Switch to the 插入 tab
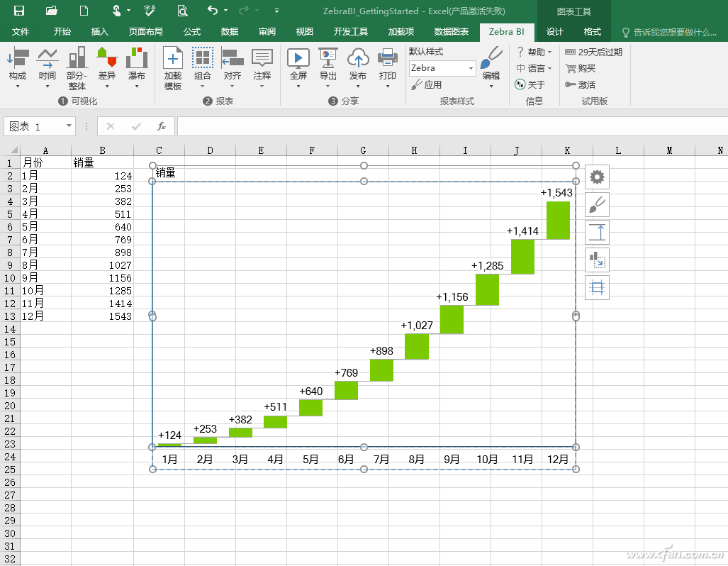 click(100, 32)
